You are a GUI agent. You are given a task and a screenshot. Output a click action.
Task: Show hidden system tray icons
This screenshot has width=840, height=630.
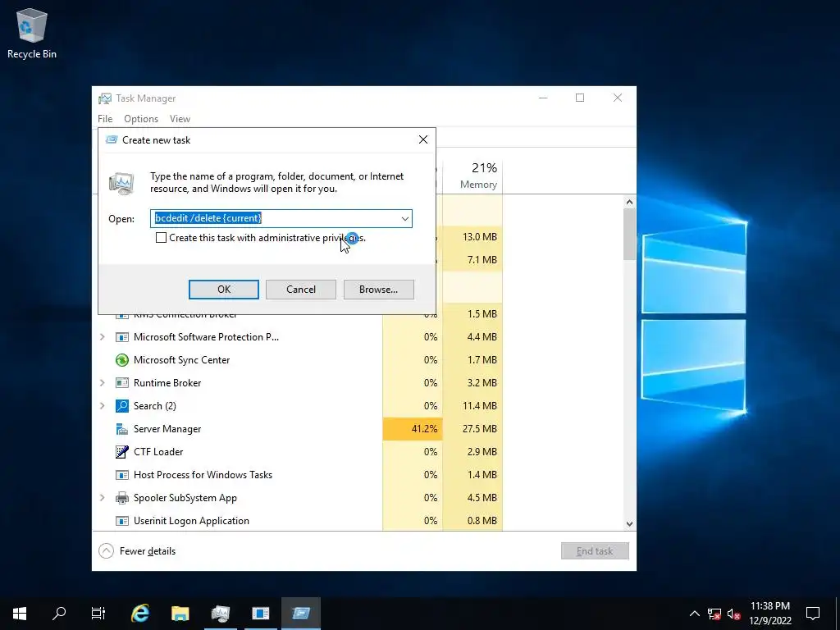click(x=694, y=614)
